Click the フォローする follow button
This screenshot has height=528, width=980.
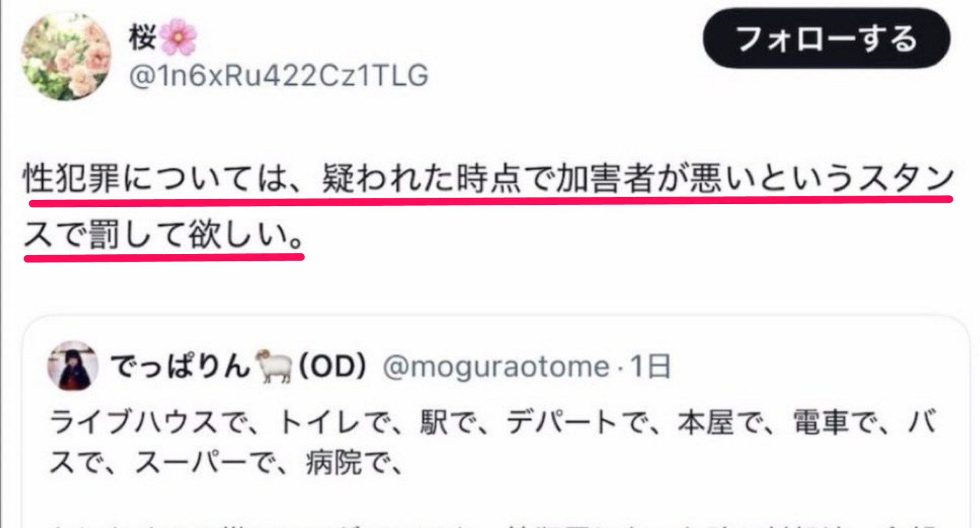click(826, 38)
